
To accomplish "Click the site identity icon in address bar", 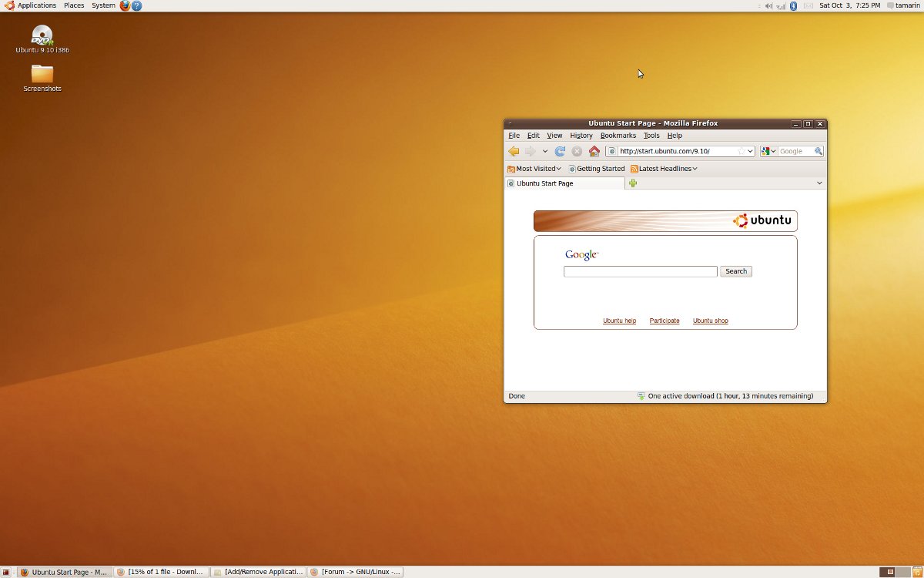I will [x=612, y=151].
